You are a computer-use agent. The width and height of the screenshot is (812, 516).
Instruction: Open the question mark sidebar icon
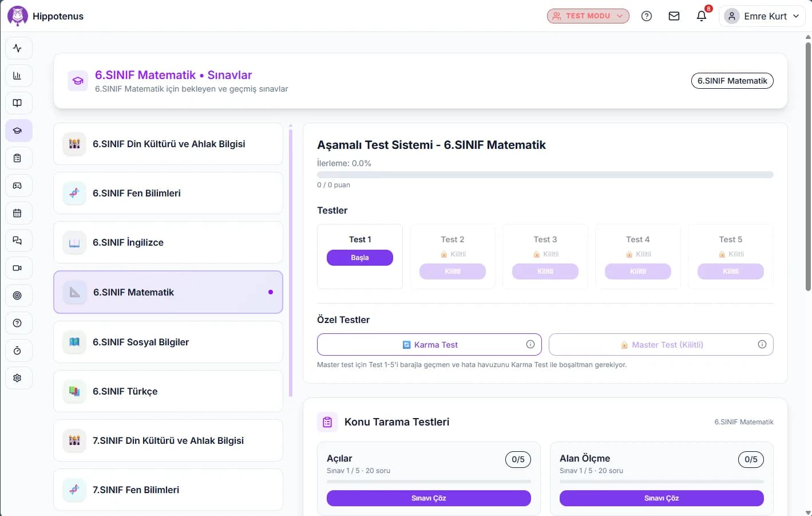tap(17, 323)
